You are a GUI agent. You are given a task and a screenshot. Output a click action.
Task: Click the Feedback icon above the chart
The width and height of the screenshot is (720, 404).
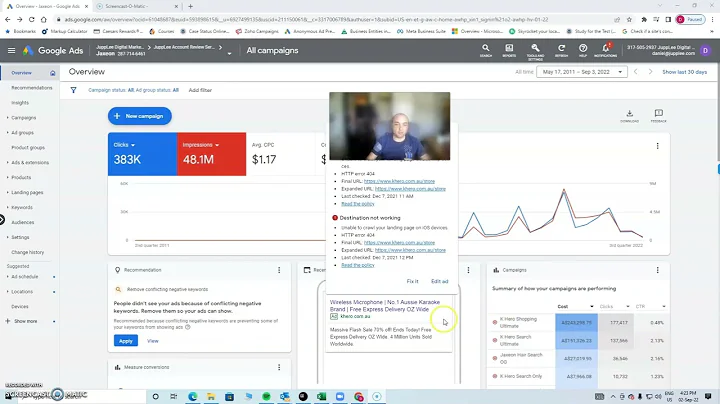[658, 115]
